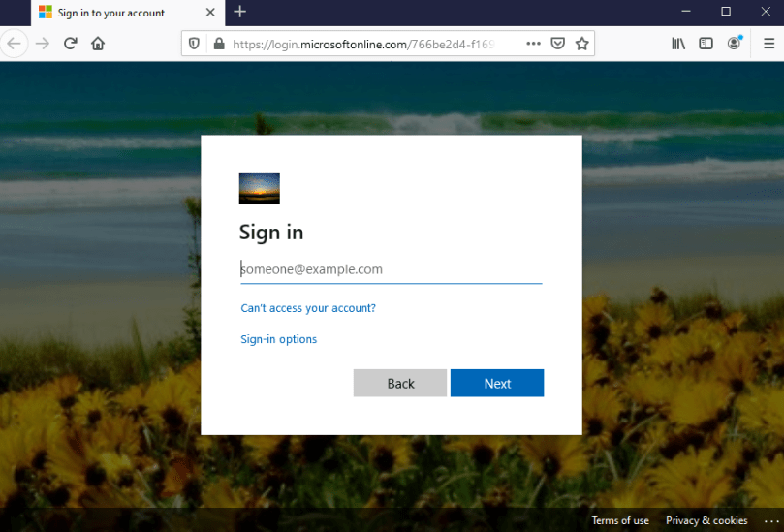
Task: Focus the someone@example.com email field
Action: [391, 269]
